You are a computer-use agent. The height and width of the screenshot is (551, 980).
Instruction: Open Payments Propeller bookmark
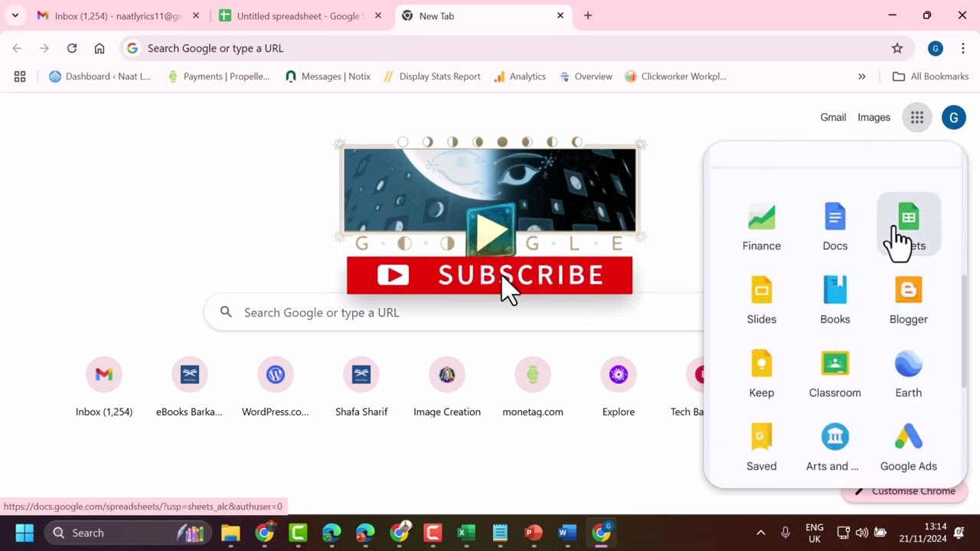click(219, 77)
